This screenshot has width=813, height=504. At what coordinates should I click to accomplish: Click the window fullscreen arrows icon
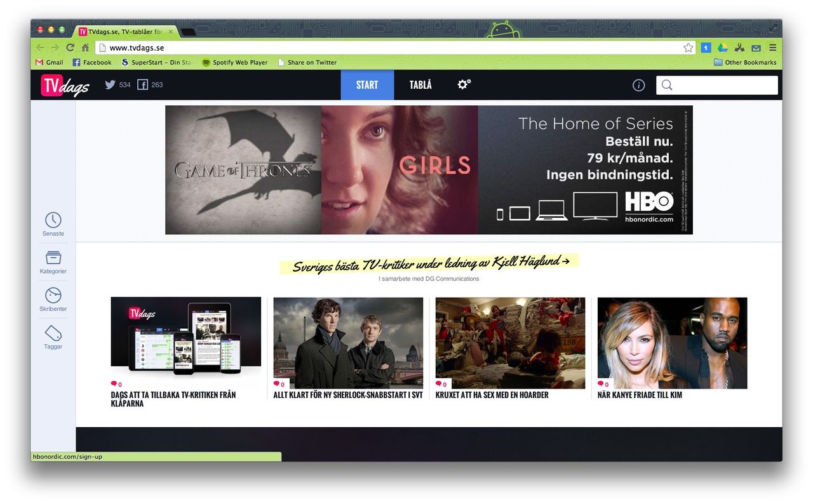point(773,28)
